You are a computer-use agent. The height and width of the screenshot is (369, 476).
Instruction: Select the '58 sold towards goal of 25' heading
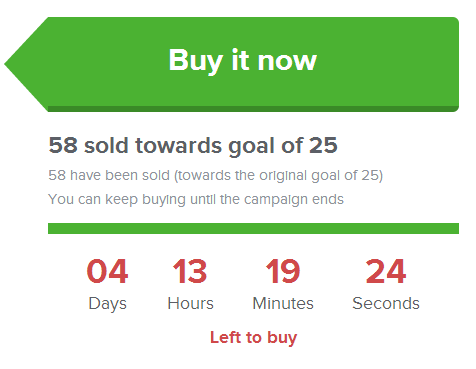(x=193, y=146)
